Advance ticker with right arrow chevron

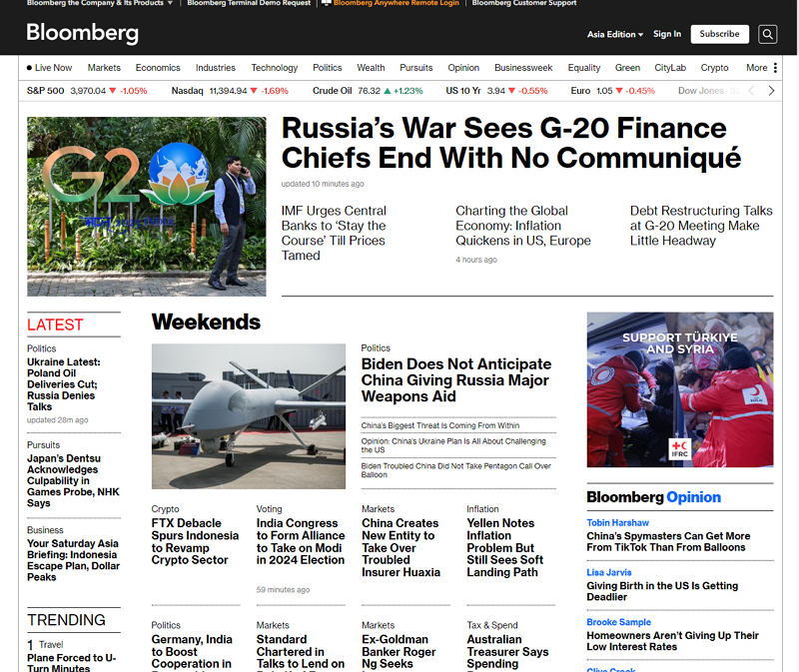pyautogui.click(x=771, y=91)
